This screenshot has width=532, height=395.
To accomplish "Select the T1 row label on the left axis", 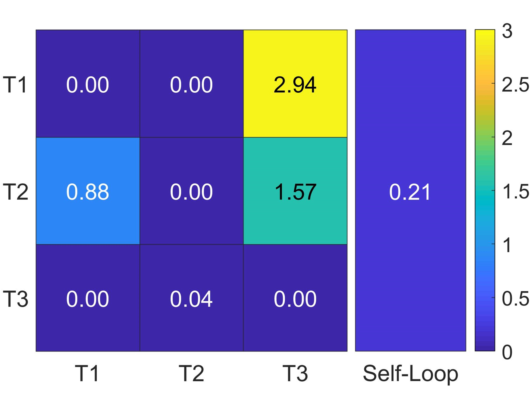I will tap(15, 85).
